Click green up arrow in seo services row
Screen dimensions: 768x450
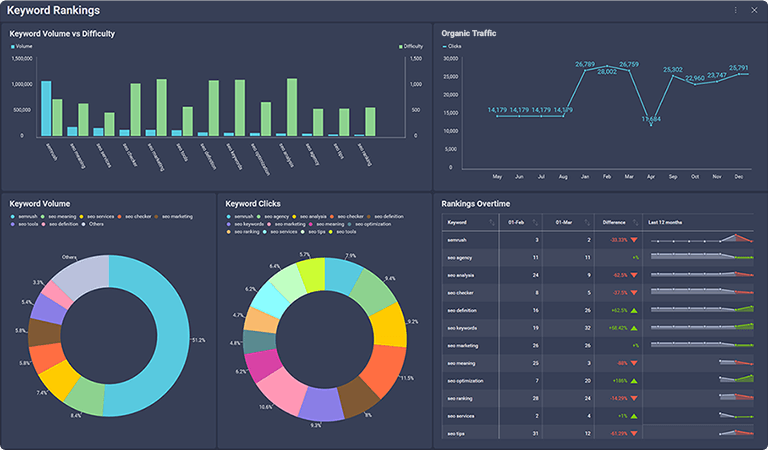click(x=634, y=416)
